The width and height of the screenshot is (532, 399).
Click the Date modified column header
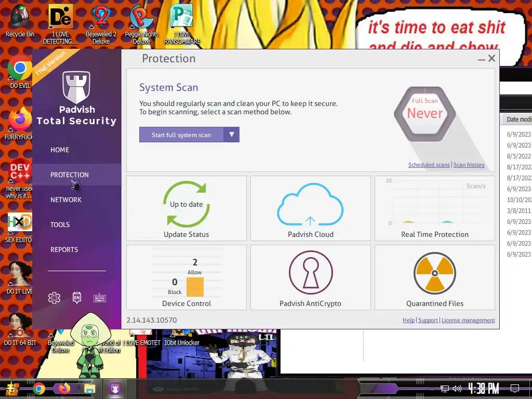pyautogui.click(x=518, y=119)
